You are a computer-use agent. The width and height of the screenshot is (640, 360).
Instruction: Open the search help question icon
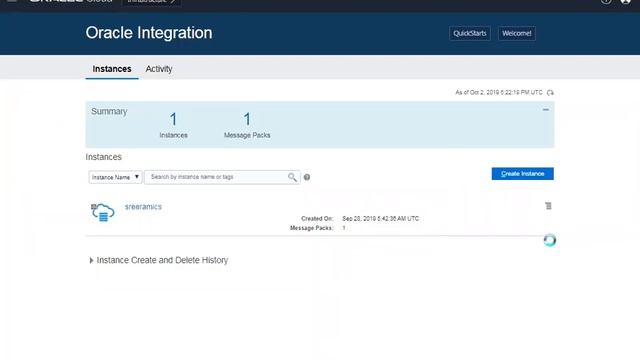(x=307, y=177)
